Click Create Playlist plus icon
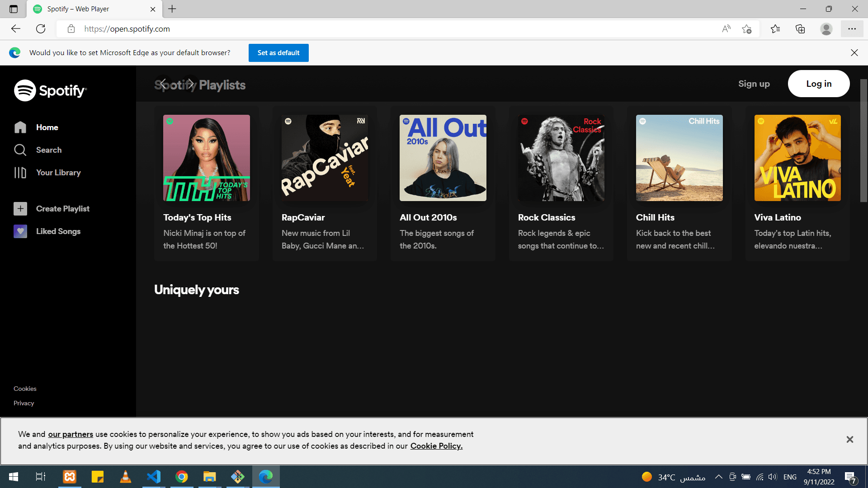This screenshot has height=488, width=868. (20, 209)
